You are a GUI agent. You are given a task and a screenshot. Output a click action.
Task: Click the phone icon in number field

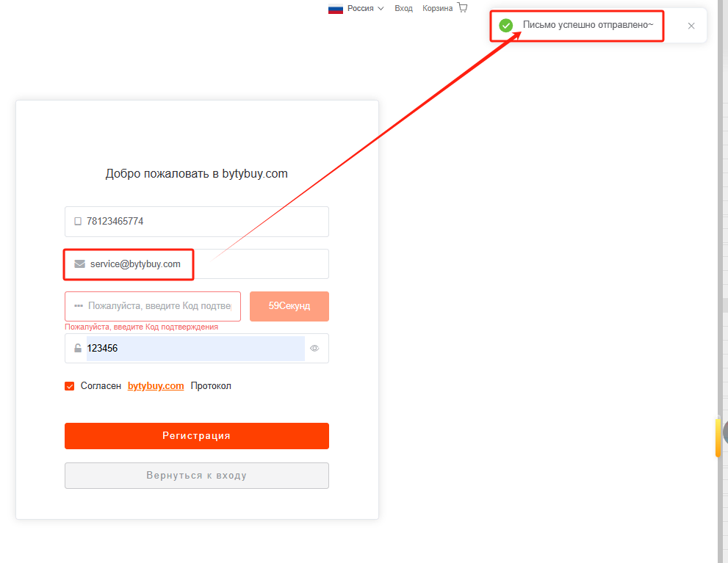78,221
